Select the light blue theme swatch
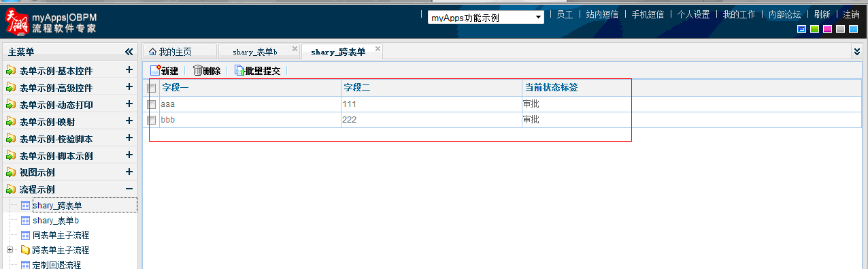 click(853, 29)
